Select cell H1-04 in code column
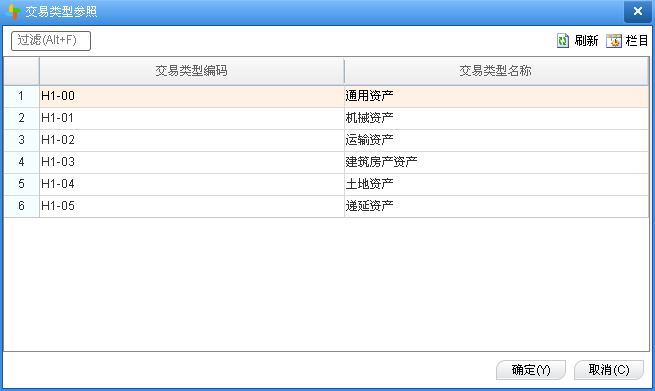Image resolution: width=655 pixels, height=391 pixels. point(192,184)
